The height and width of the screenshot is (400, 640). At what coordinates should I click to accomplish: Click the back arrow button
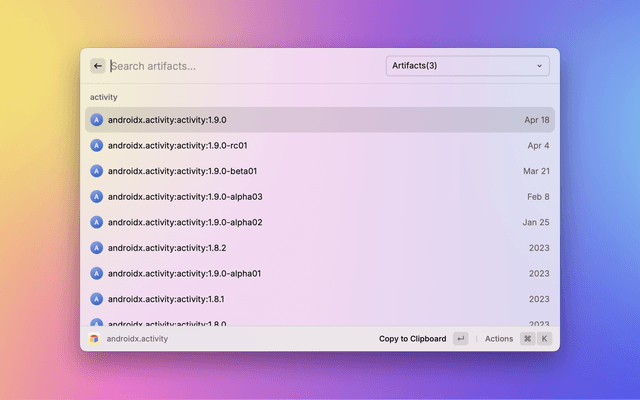[x=98, y=66]
